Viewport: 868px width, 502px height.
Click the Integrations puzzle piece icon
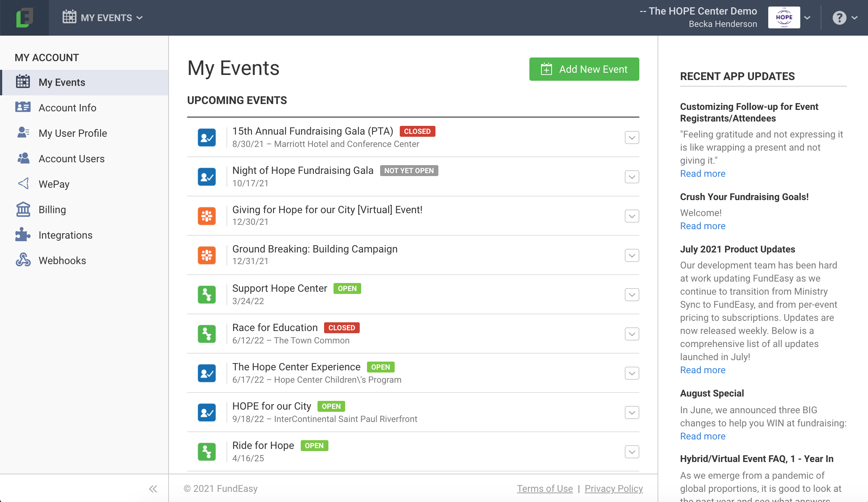point(23,235)
